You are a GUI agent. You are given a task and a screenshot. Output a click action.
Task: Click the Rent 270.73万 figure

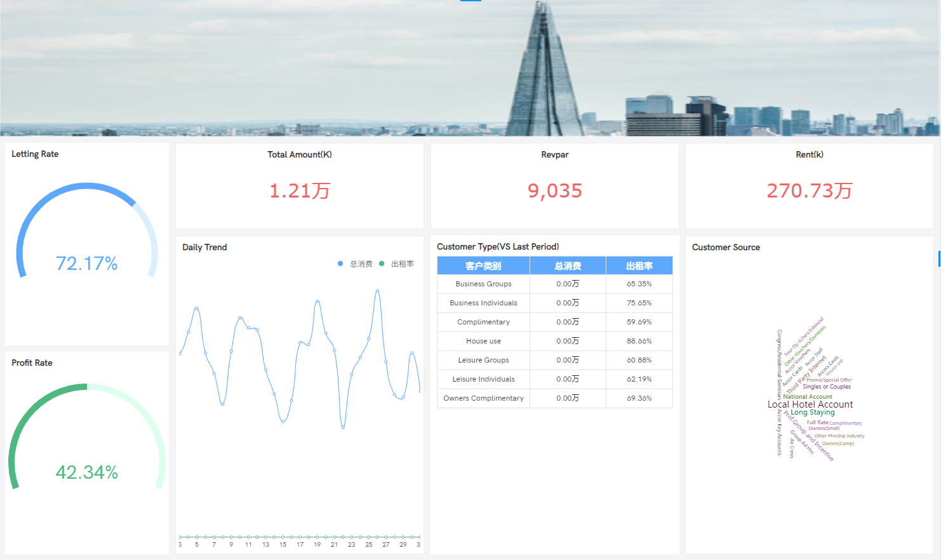[810, 190]
